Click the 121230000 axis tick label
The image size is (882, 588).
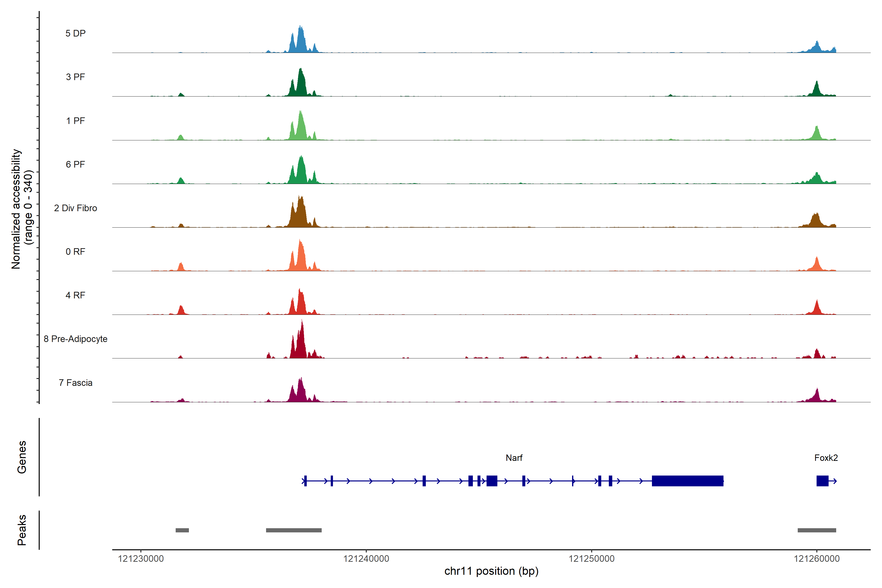pos(141,558)
